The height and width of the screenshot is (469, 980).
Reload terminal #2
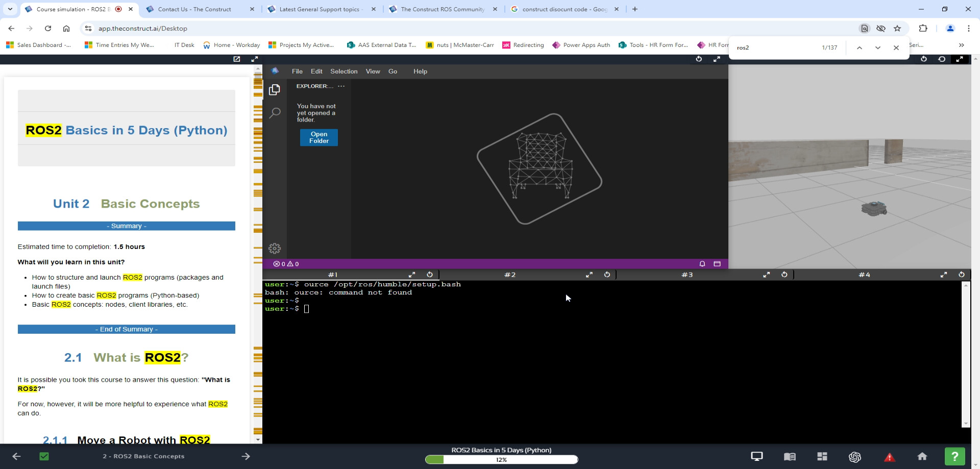(x=607, y=275)
